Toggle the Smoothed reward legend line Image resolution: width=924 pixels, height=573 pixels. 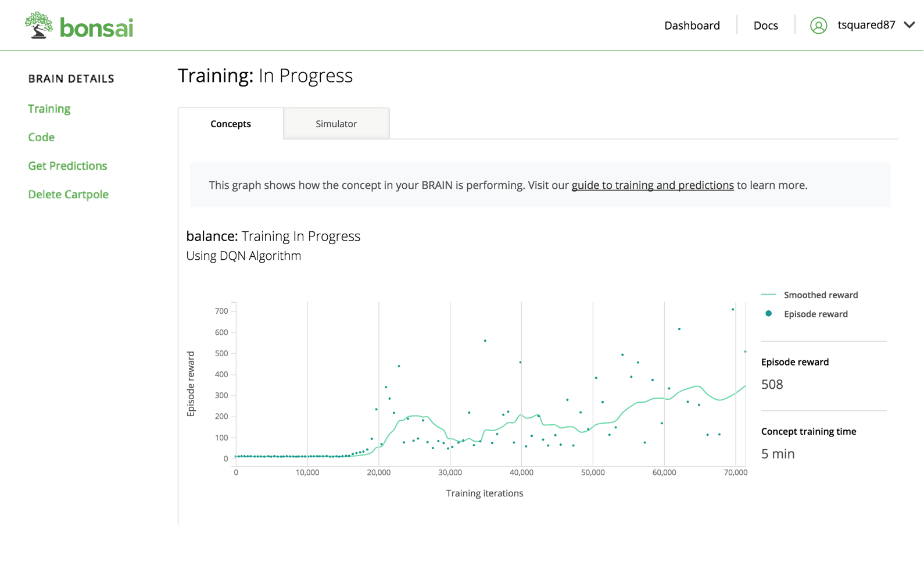tap(768, 295)
